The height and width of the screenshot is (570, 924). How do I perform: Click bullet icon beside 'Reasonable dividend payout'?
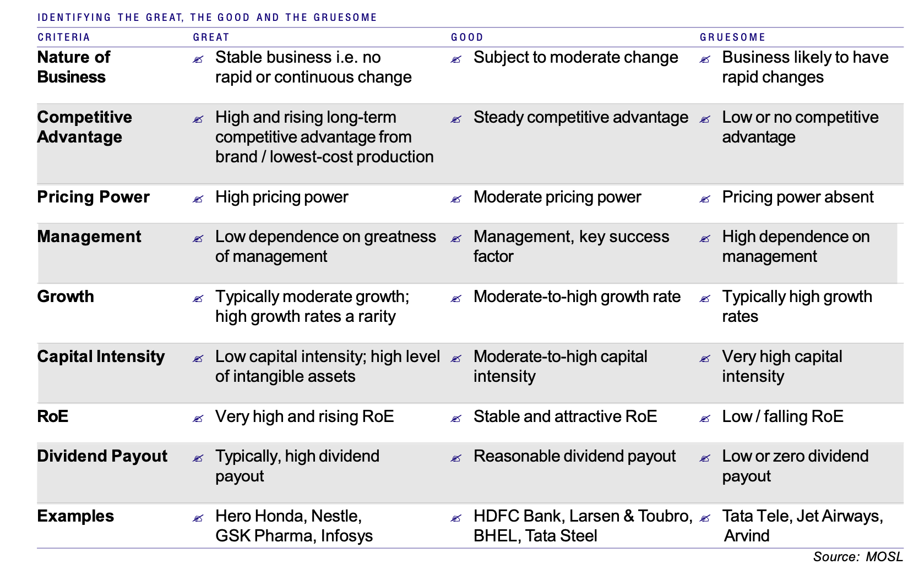click(456, 458)
